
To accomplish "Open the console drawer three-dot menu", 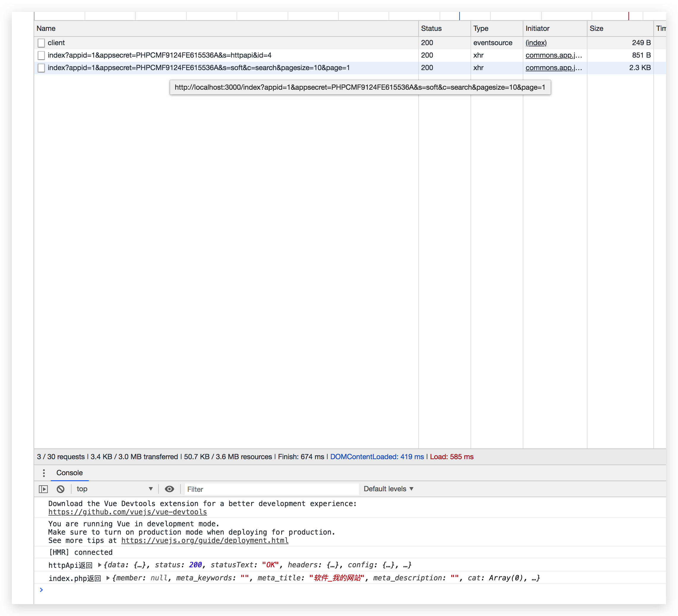I will 44,473.
